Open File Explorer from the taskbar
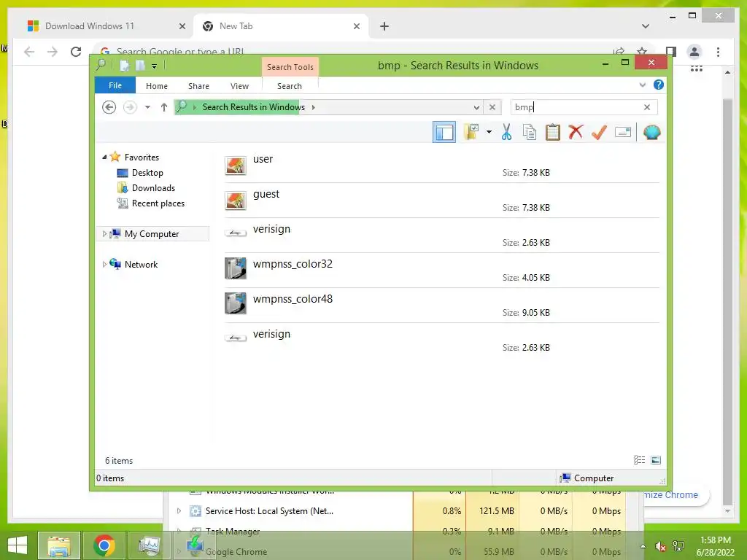747x560 pixels. 58,545
